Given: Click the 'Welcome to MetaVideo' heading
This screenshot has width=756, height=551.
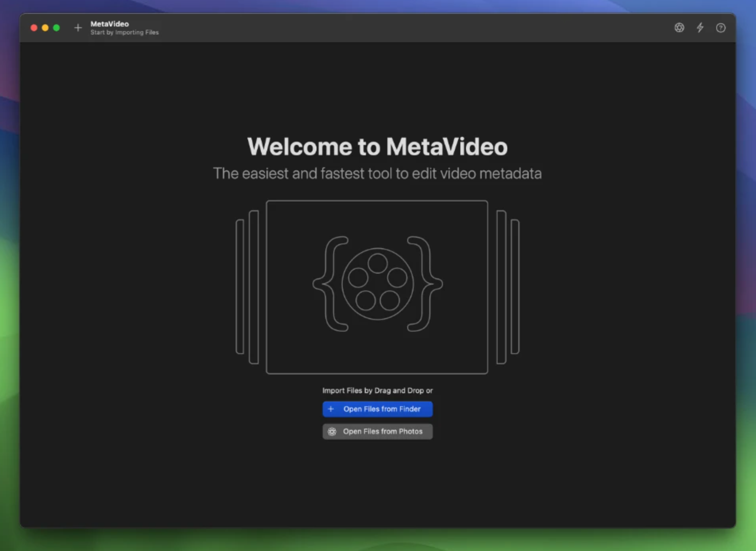Looking at the screenshot, I should (x=377, y=147).
